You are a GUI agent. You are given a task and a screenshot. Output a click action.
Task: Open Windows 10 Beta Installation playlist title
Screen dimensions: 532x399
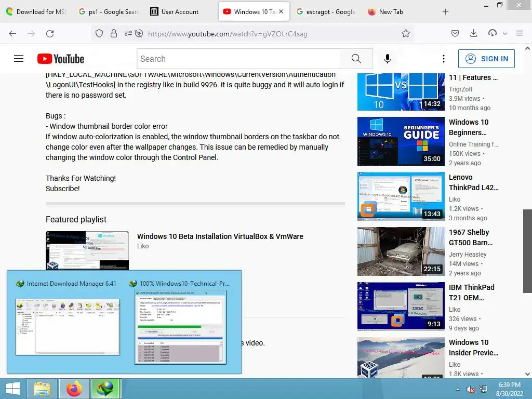[220, 236]
